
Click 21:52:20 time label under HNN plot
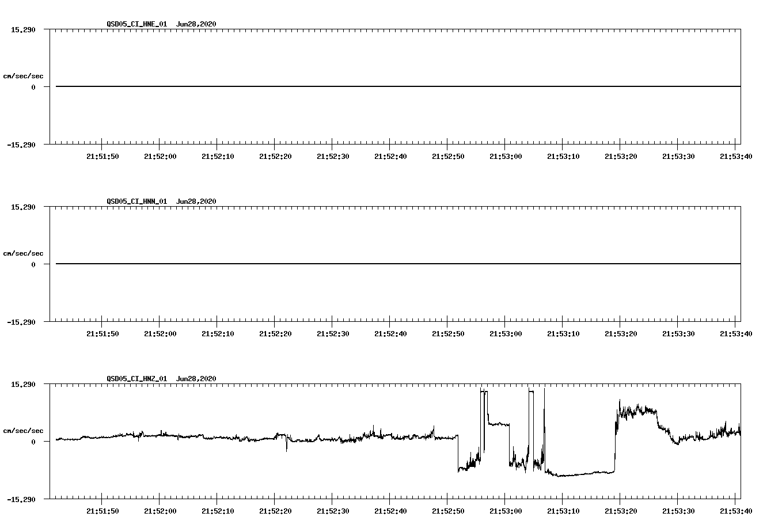point(275,334)
